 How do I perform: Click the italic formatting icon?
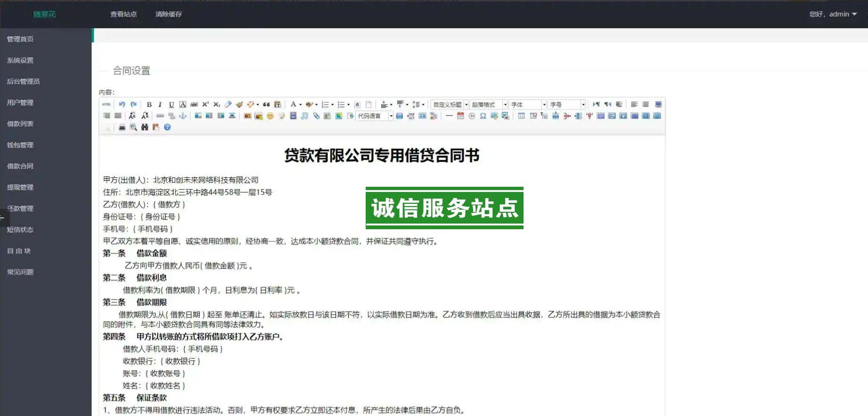(x=160, y=105)
